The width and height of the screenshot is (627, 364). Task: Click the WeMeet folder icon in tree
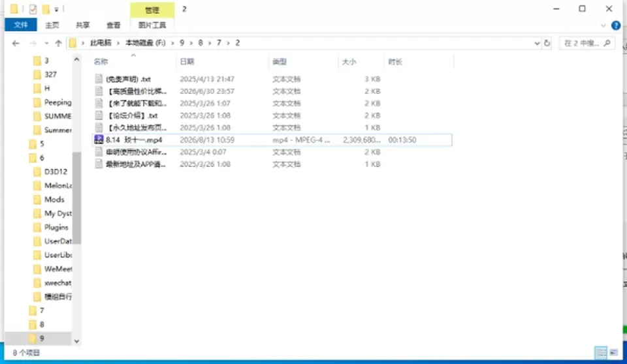(x=37, y=269)
